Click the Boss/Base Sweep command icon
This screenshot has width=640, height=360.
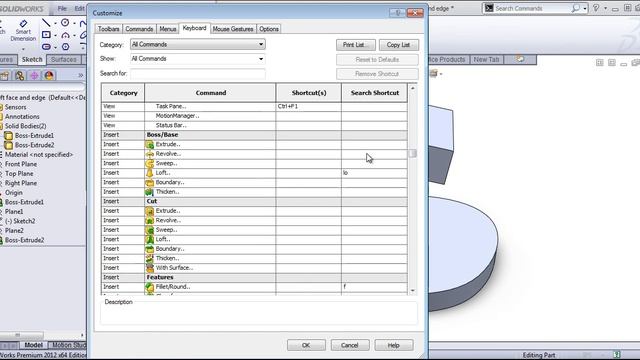(x=150, y=163)
